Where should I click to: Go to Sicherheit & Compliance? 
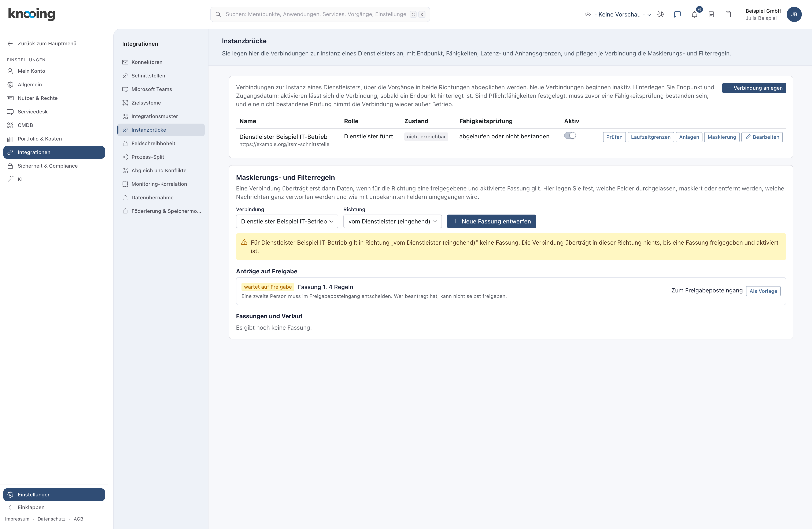(54, 166)
